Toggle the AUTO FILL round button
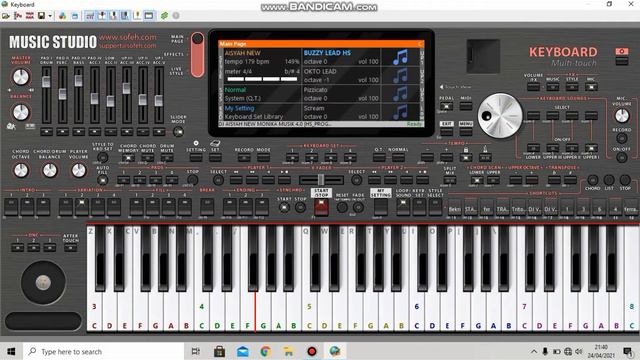640x360 pixels. pyautogui.click(x=103, y=180)
